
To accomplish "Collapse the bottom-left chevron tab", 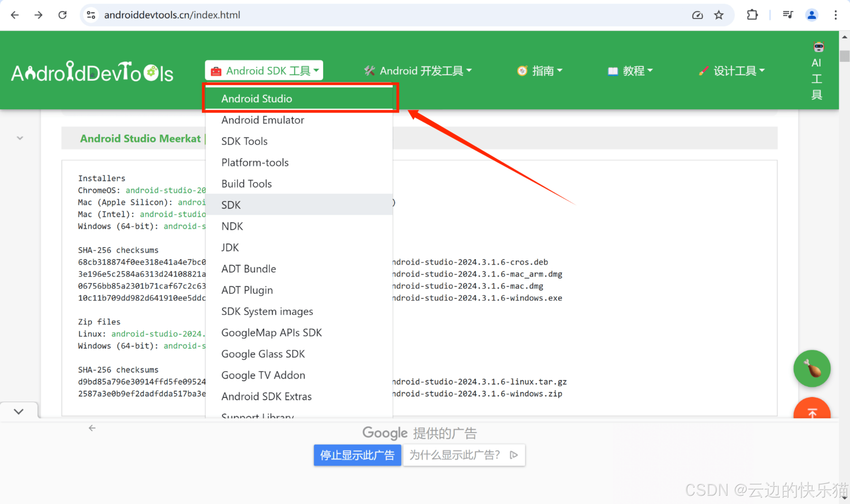I will click(19, 411).
